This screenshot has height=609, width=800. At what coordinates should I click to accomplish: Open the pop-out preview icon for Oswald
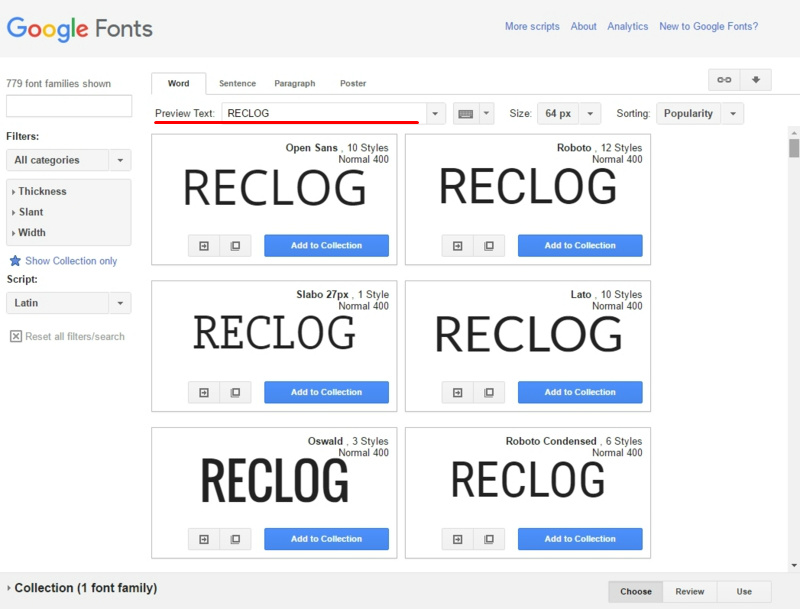[235, 538]
